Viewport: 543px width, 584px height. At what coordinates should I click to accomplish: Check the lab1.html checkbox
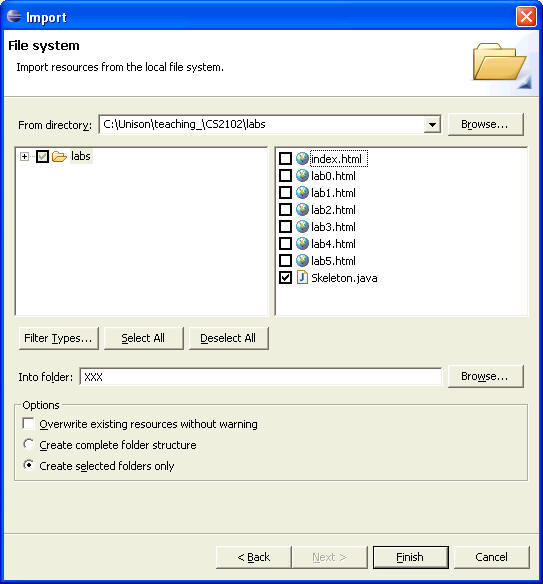point(285,193)
